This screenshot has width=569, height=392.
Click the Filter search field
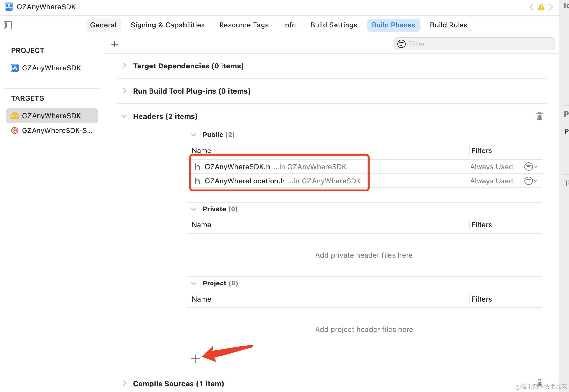[474, 44]
